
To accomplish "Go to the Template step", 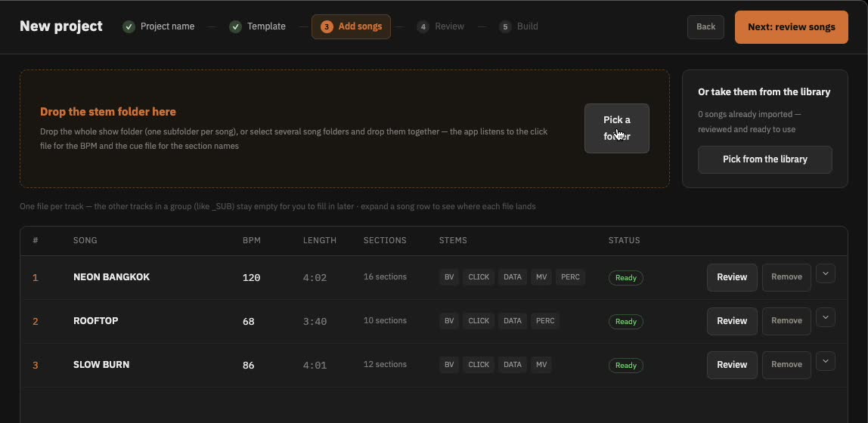I will click(257, 26).
